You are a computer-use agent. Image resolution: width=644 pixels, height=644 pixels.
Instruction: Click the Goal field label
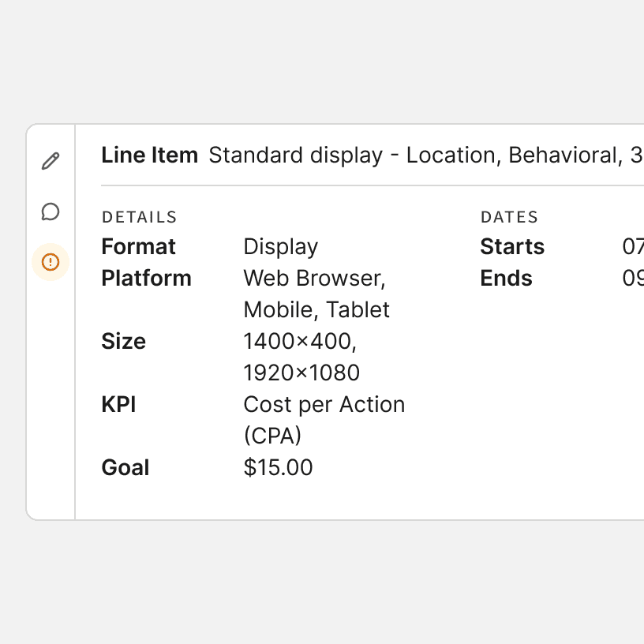pyautogui.click(x=125, y=468)
